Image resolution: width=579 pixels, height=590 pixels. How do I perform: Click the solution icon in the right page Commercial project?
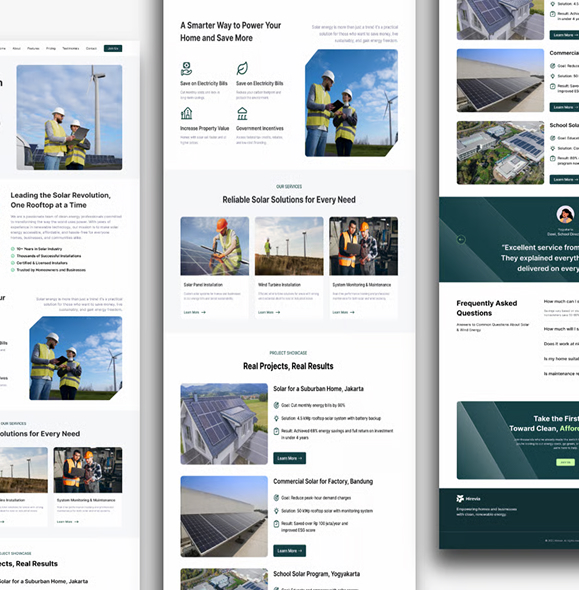coord(552,76)
